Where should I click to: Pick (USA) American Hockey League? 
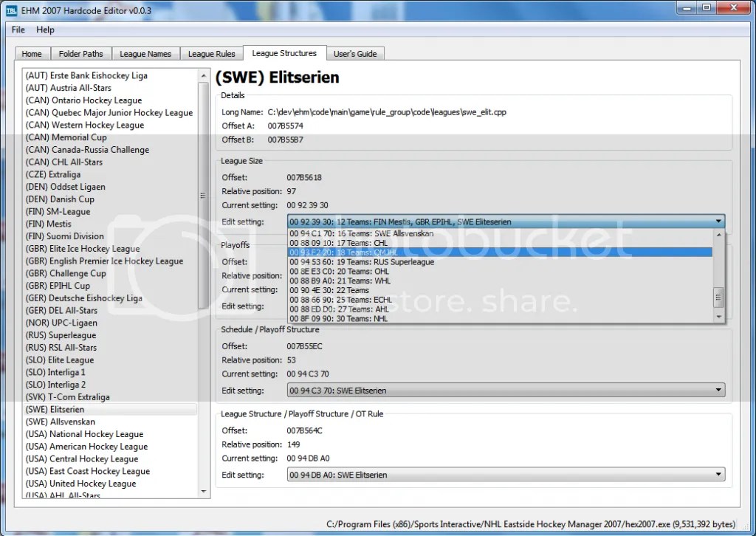[x=111, y=447]
